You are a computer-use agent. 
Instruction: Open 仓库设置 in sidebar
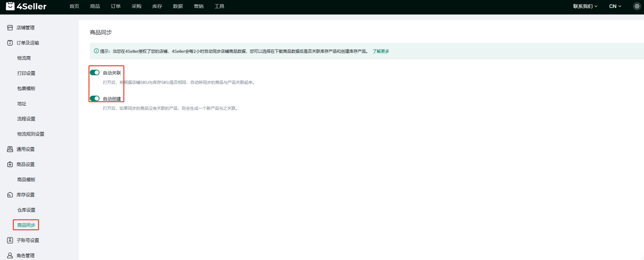pos(26,210)
